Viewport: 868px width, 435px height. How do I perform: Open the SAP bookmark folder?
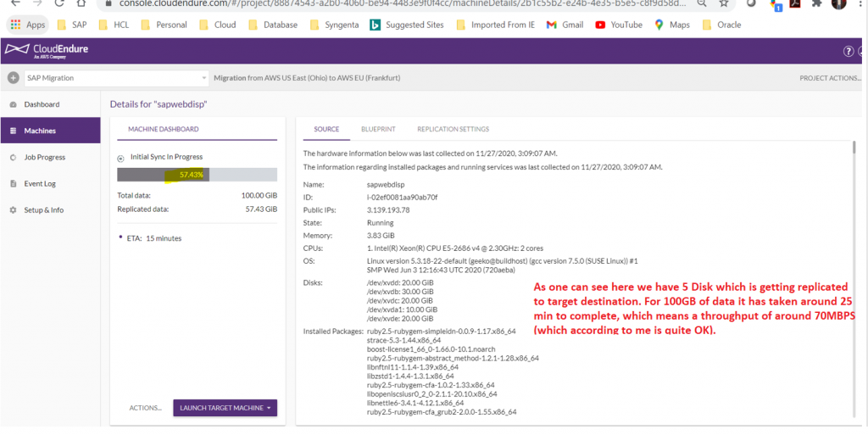(x=73, y=25)
